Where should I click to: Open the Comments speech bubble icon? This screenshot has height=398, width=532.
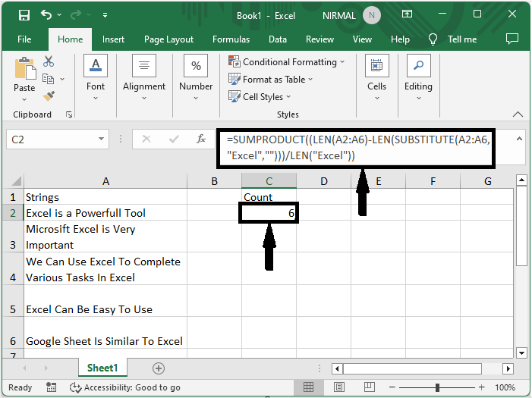click(x=512, y=39)
